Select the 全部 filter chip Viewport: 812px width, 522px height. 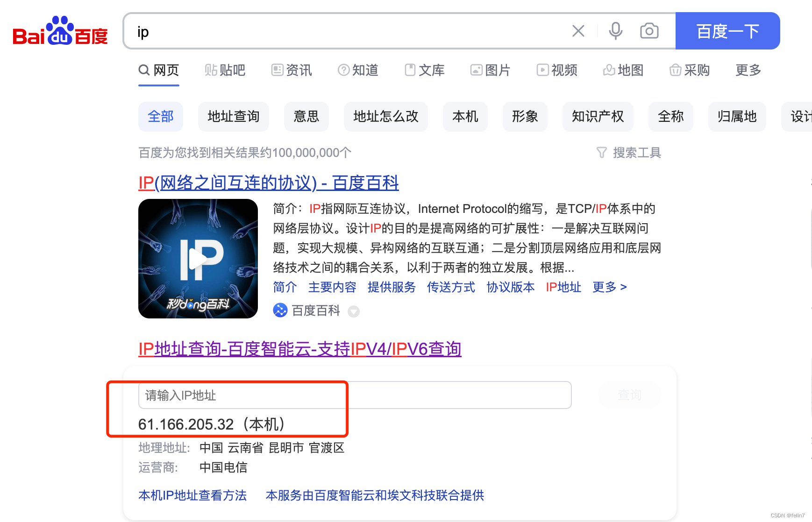tap(161, 117)
